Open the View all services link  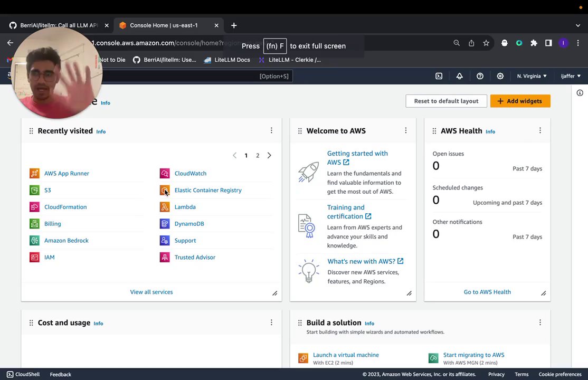(151, 292)
